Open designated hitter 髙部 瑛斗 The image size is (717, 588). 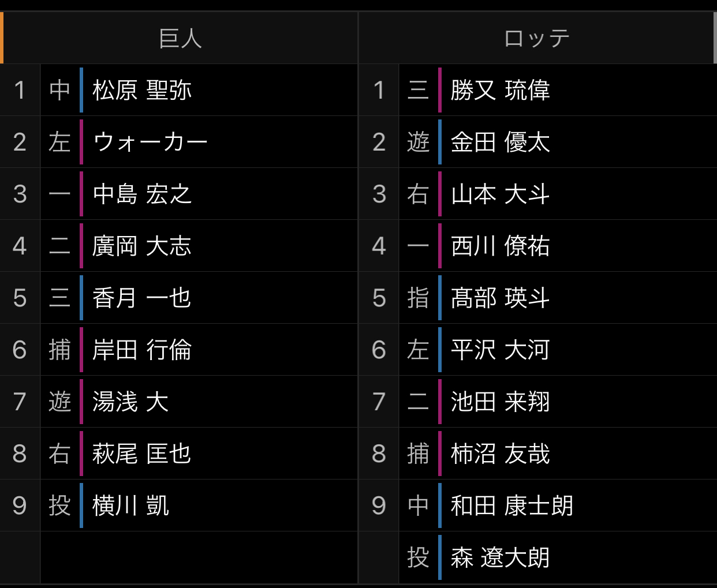click(501, 298)
